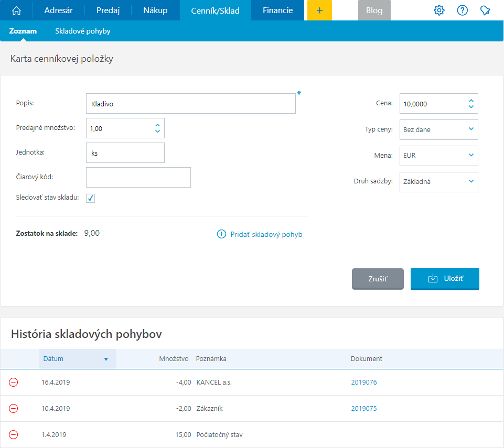Delete the Počiatočný stav movement entry
This screenshot has height=448, width=504.
14,435
